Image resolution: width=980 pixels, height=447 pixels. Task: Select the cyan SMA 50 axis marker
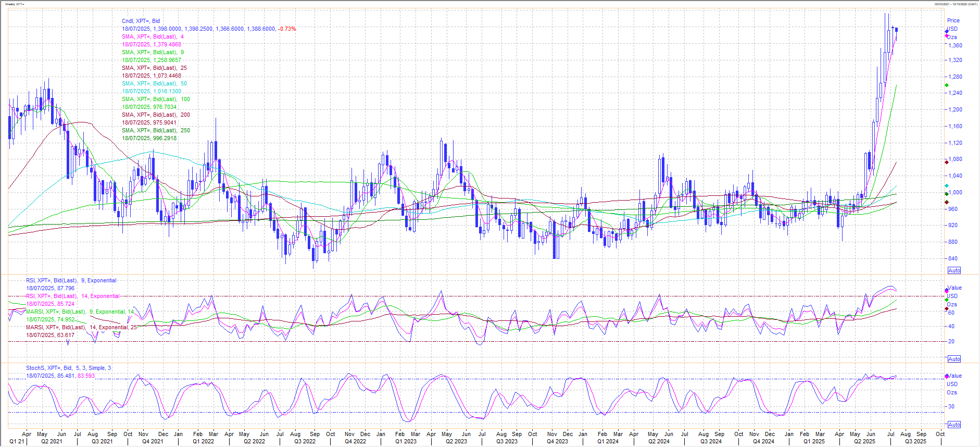(x=947, y=185)
